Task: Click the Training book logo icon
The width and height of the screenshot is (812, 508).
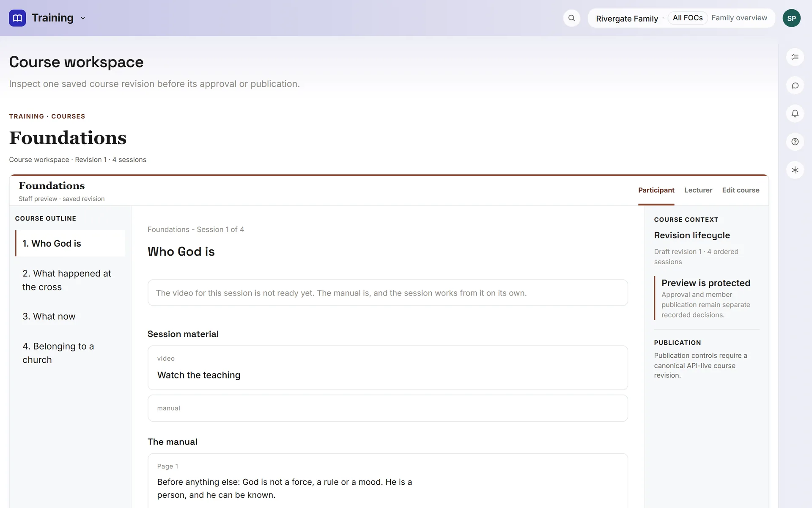Action: (x=17, y=18)
